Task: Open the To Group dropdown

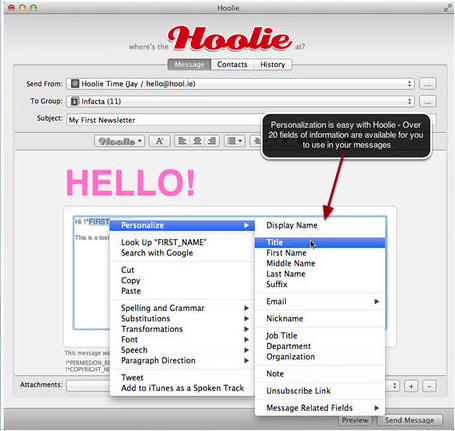Action: pyautogui.click(x=240, y=101)
